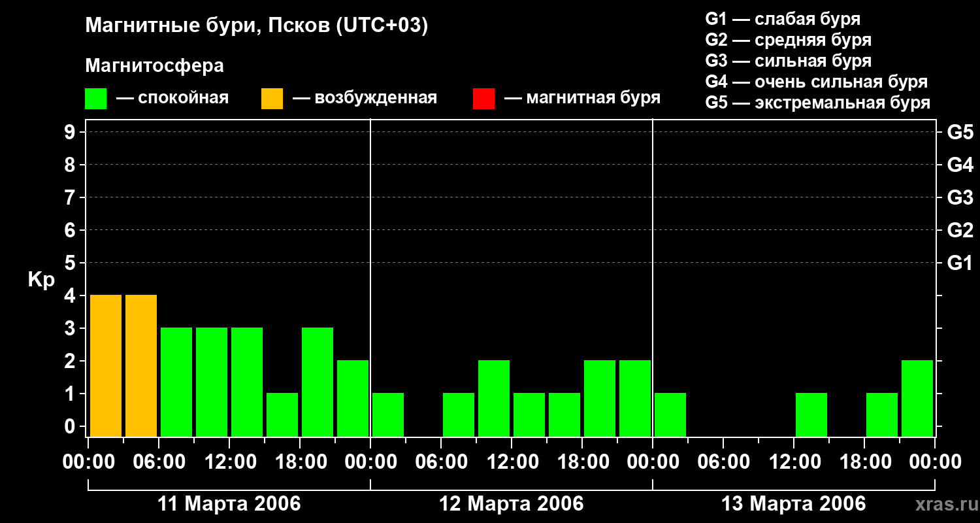The image size is (980, 523).
Task: Click the Kp 2 bar at 18:00–21:00, 12 Марта
Action: (x=600, y=398)
